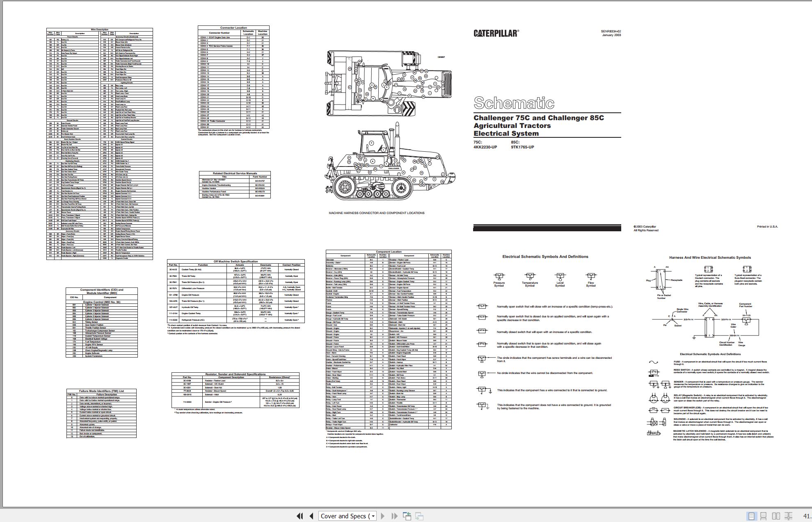Click the zoom percentage field
This screenshot has width=812, height=522.
click(807, 516)
